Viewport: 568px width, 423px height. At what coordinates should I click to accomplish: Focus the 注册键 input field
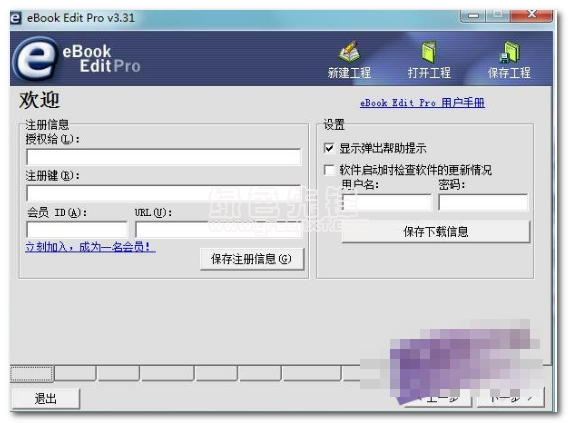pyautogui.click(x=163, y=193)
